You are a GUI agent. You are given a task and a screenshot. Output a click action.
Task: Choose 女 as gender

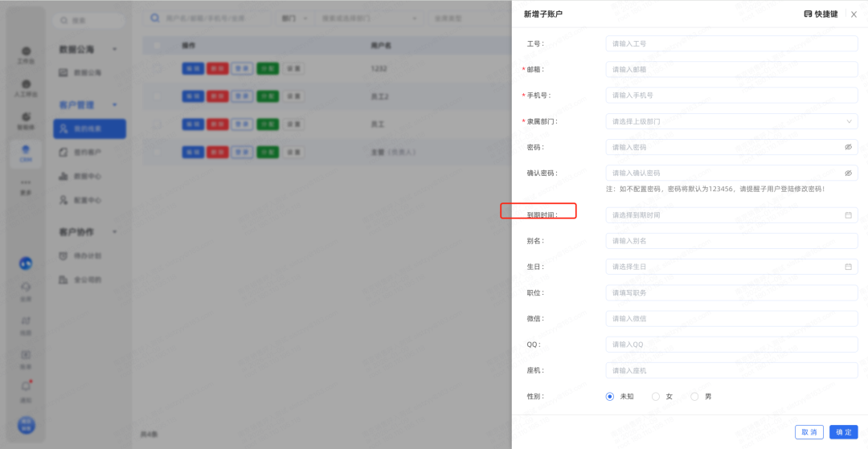[x=656, y=397]
